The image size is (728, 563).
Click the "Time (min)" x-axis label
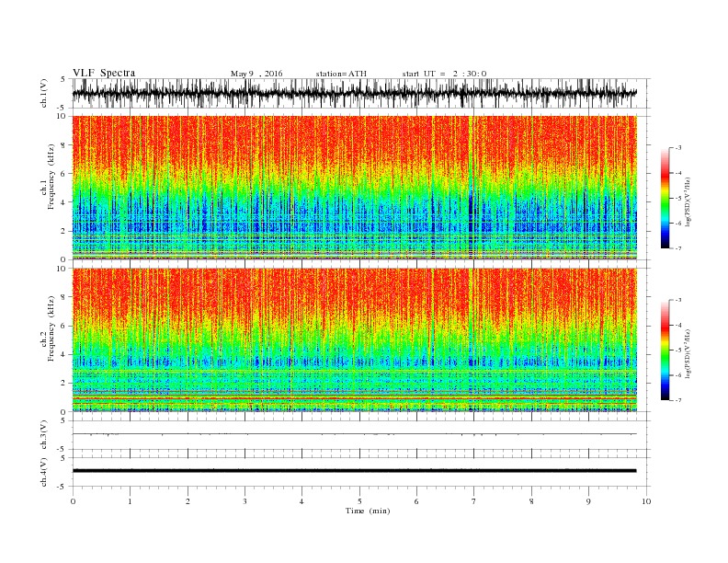[x=368, y=511]
